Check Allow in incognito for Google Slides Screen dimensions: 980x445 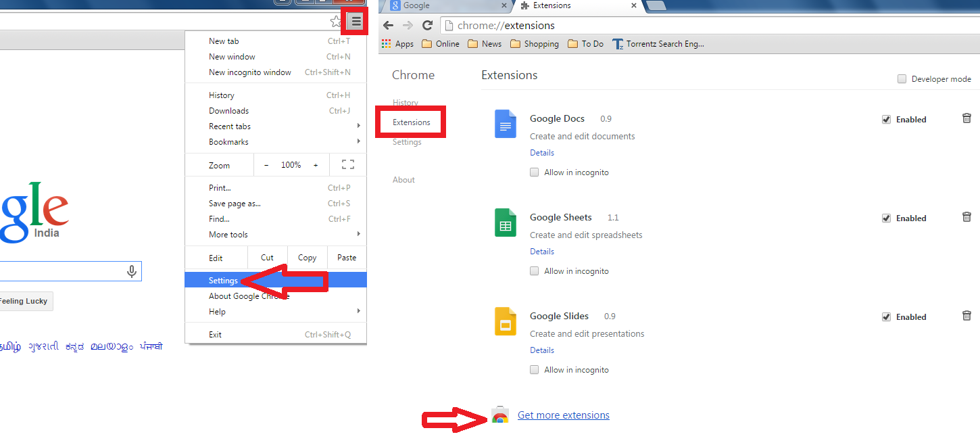point(534,369)
